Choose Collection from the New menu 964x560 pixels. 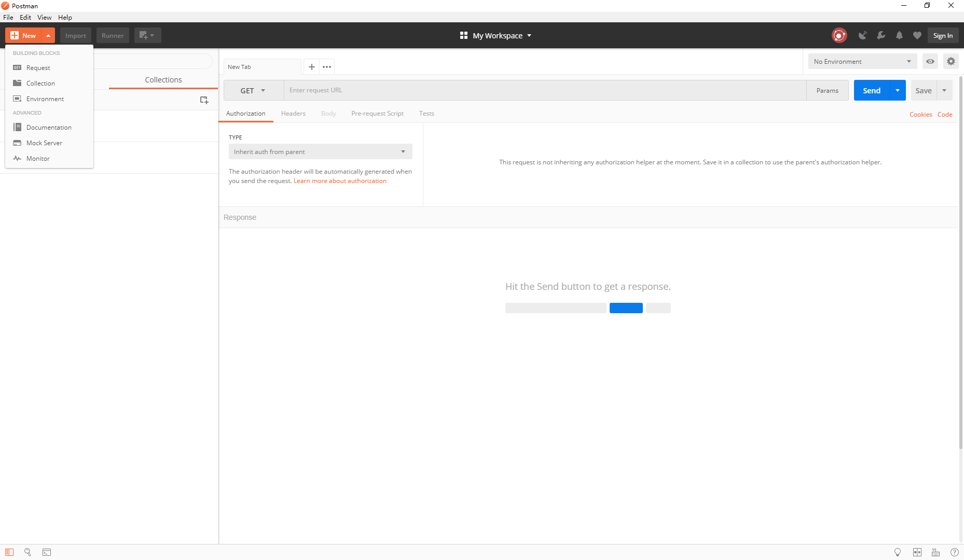click(49, 83)
